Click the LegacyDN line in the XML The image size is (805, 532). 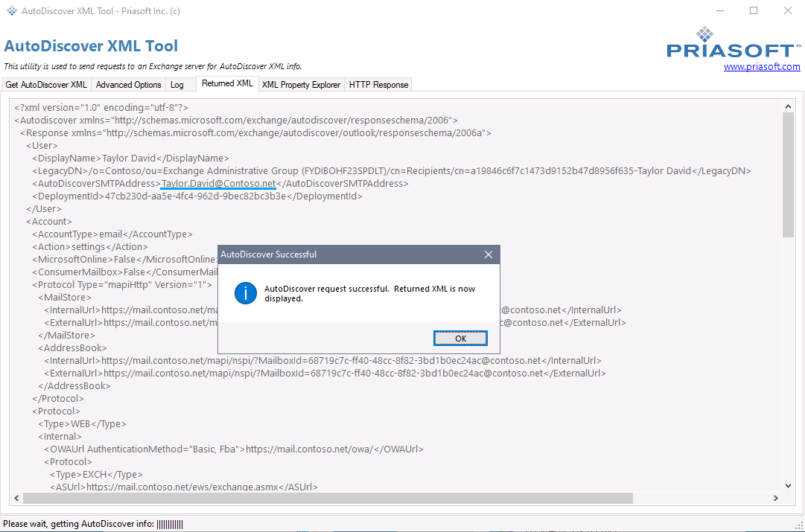click(391, 171)
